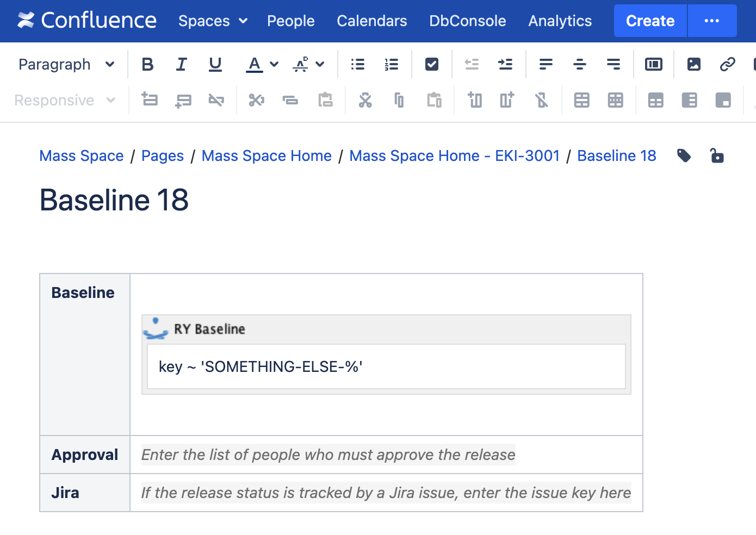Click the insert link icon
The image size is (756, 535).
727,64
